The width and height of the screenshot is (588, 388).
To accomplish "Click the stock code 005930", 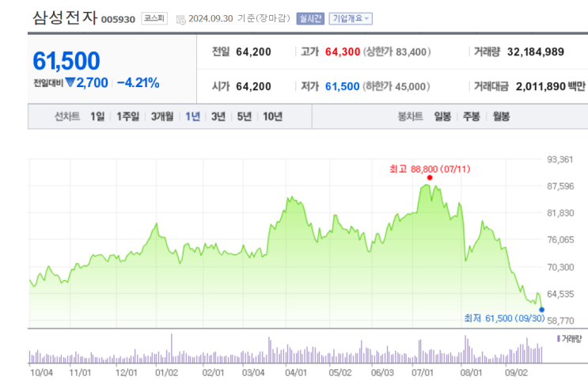I will click(x=118, y=20).
